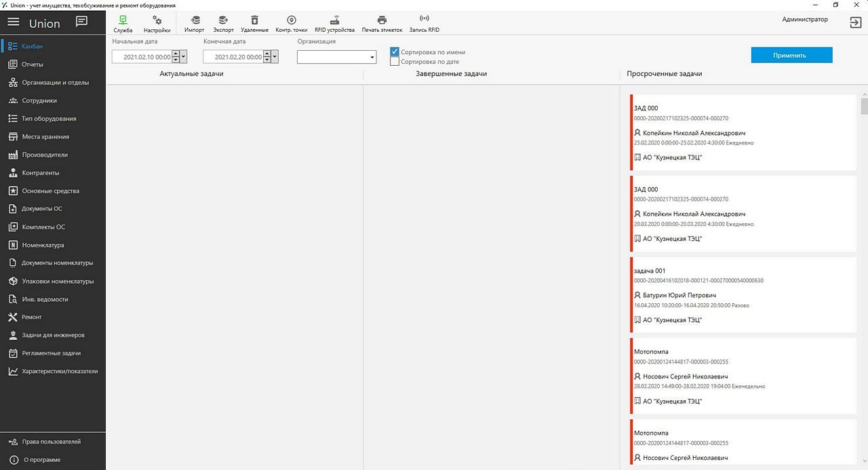Open Начальная дата calendar dropdown

[x=183, y=58]
